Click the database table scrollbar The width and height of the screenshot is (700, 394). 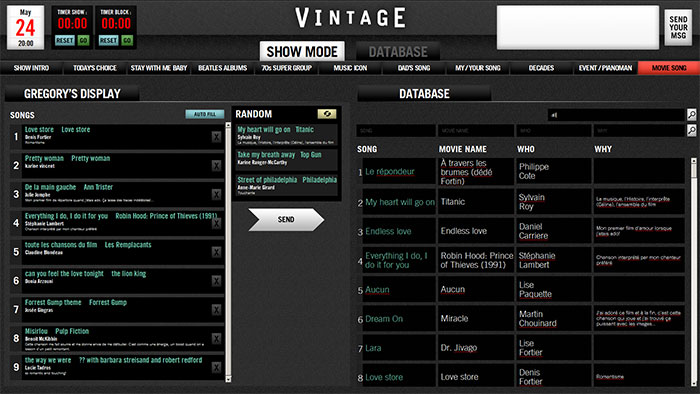[693, 272]
